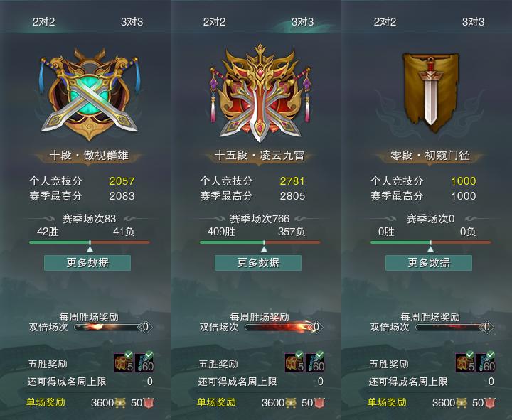512x420 pixels.
Task: Click the 零段 初窥门径 sword banner emblem
Action: (x=430, y=93)
